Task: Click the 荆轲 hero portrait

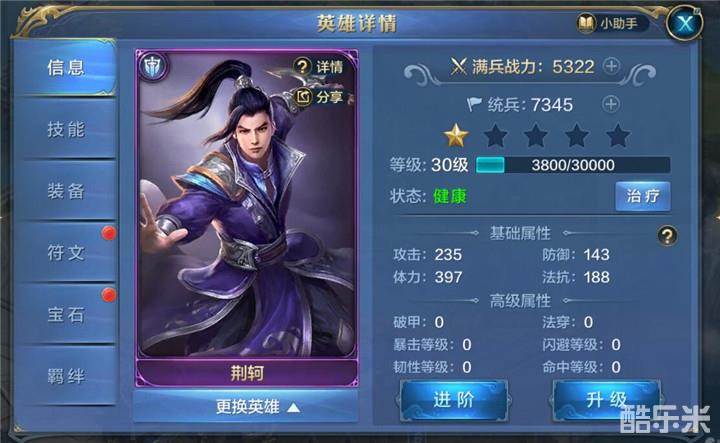Action: [x=247, y=204]
